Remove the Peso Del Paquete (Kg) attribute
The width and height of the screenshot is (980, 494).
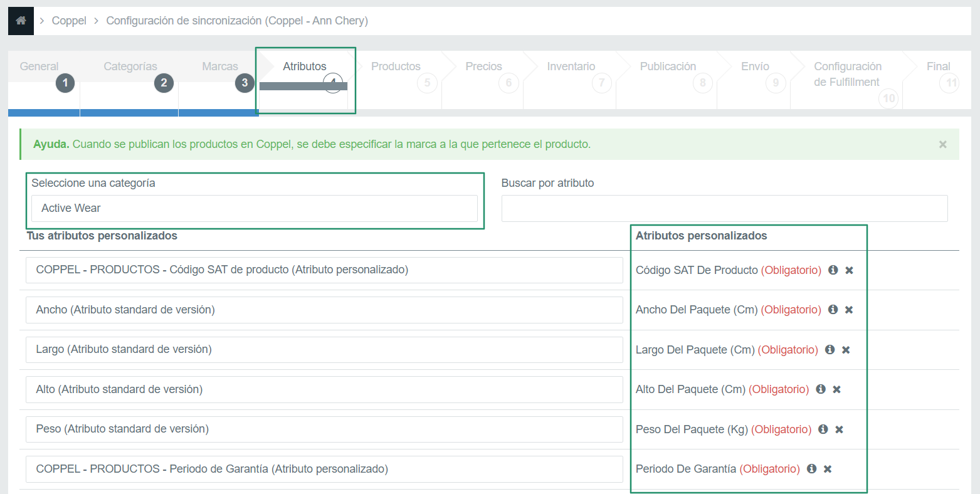[x=840, y=429]
